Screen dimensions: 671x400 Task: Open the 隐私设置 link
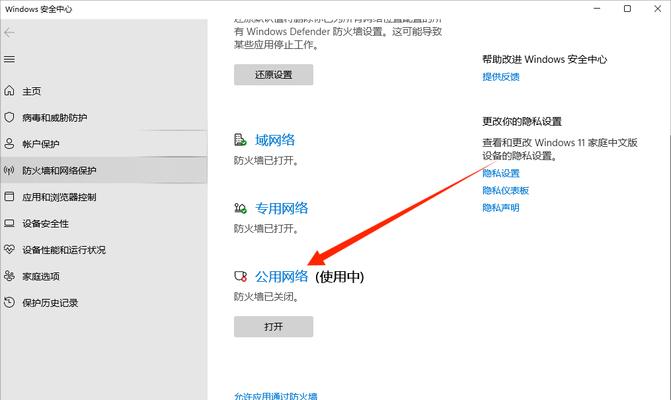click(x=501, y=173)
